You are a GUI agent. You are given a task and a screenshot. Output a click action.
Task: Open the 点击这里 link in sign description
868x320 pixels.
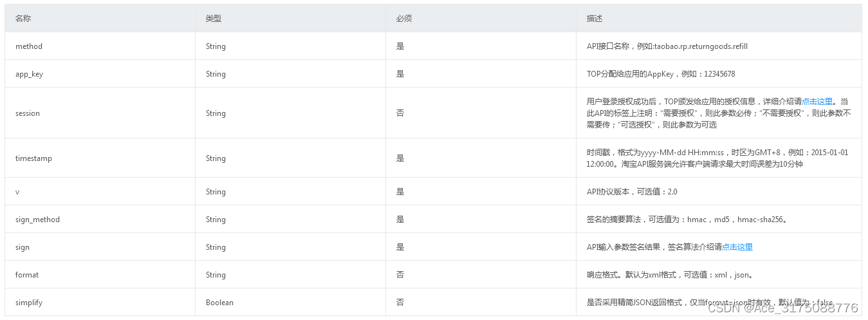click(x=737, y=247)
